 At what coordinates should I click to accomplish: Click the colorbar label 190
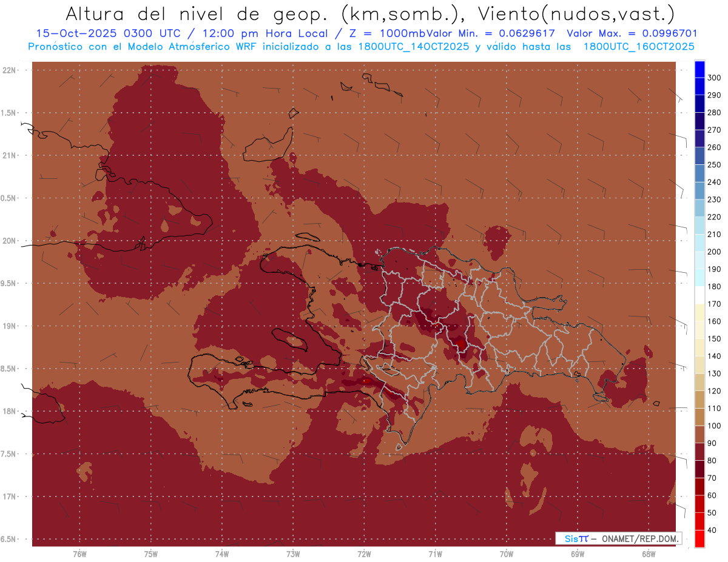pyautogui.click(x=714, y=270)
